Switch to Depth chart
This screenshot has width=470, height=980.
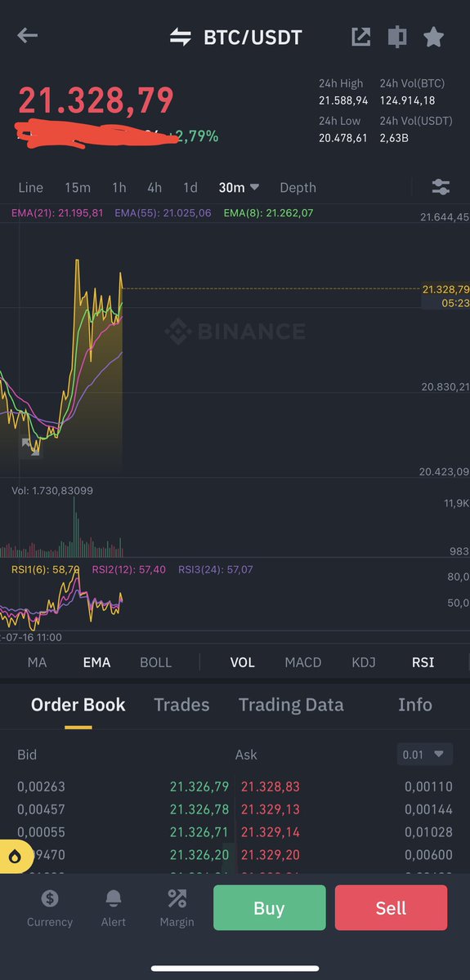(298, 187)
